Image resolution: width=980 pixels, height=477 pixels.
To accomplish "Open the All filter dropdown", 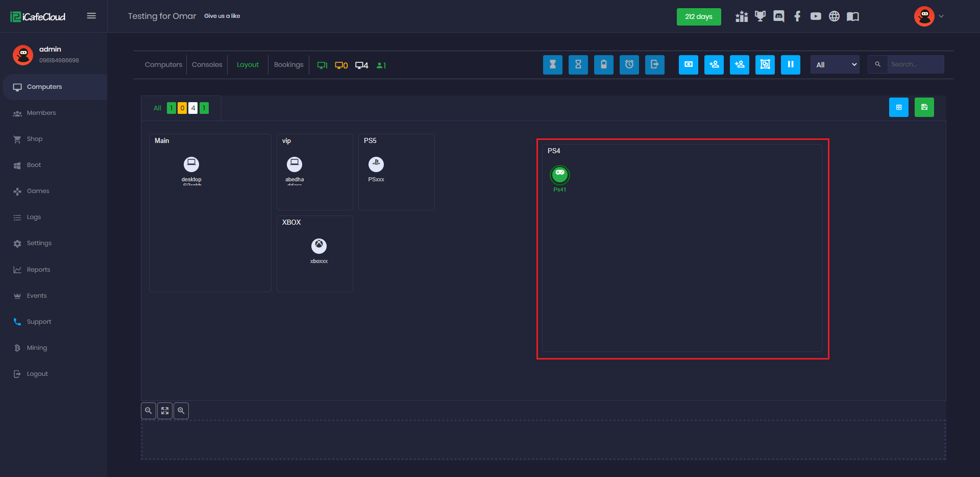I will (x=835, y=65).
